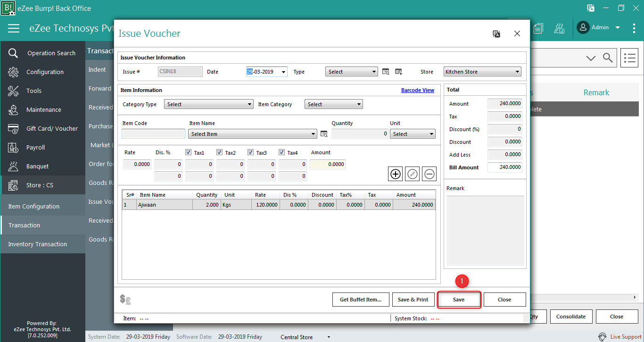
Task: Expand the chevron dropdown in the back window search bar
Action: point(591,58)
